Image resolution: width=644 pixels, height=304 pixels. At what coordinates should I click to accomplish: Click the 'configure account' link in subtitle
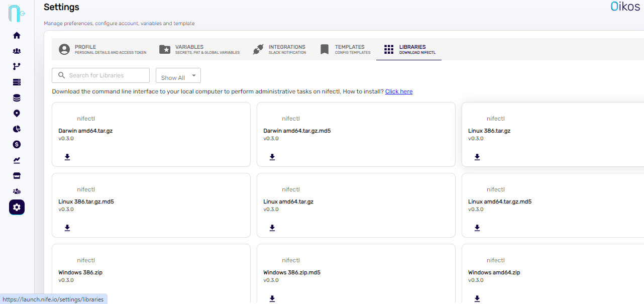pyautogui.click(x=116, y=24)
